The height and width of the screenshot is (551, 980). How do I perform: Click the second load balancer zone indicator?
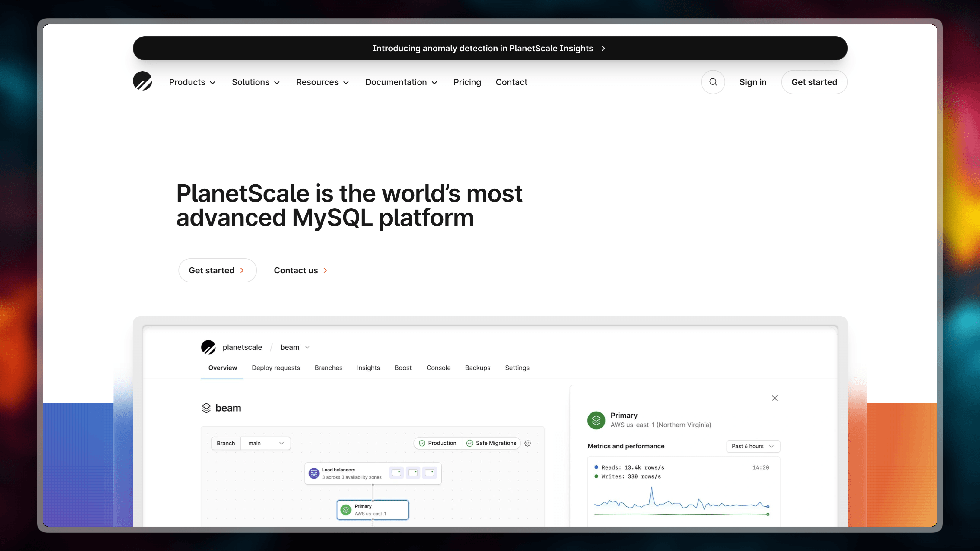[413, 473]
